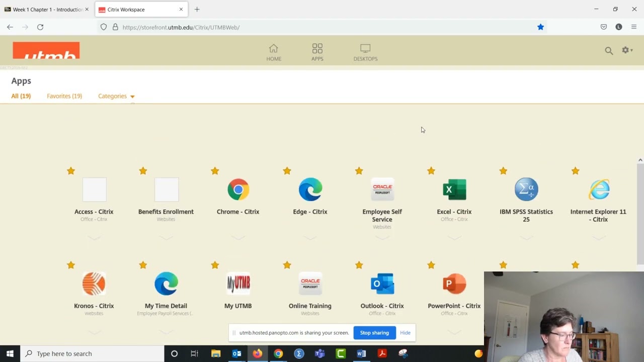Switch to the DESKTOPS view
Viewport: 644px width, 362px height.
tap(365, 52)
